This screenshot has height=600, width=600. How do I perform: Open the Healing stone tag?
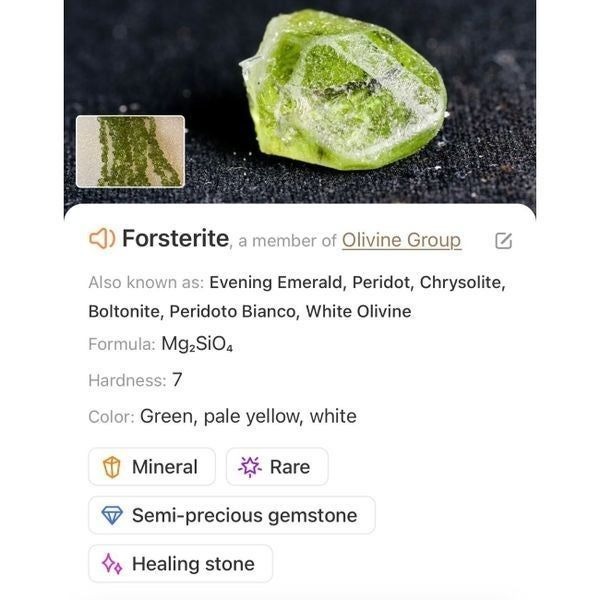point(180,564)
